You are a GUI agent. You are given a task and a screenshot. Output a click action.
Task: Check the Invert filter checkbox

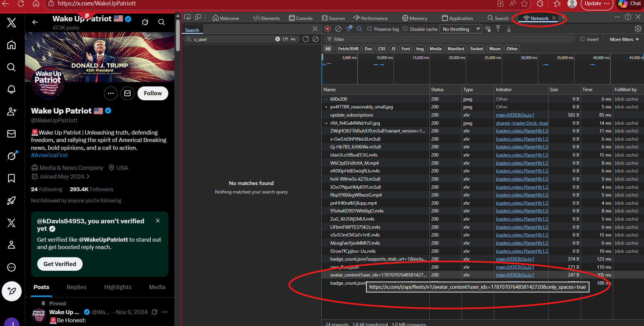583,39
